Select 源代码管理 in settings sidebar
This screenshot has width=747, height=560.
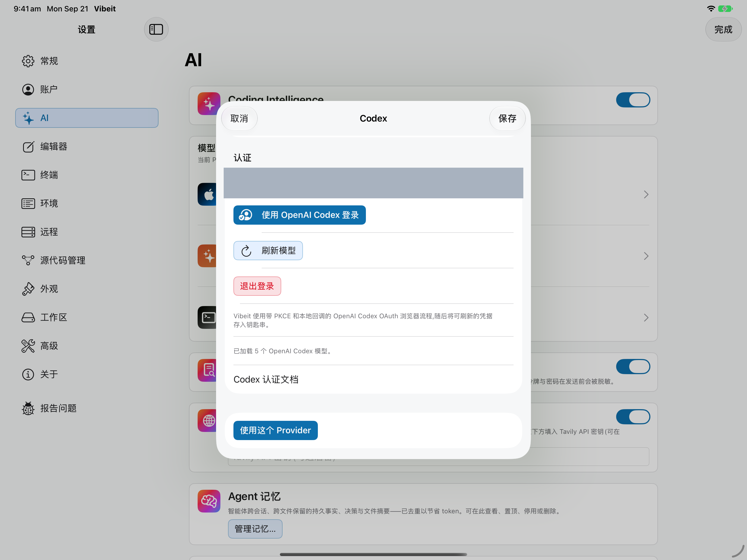click(87, 260)
